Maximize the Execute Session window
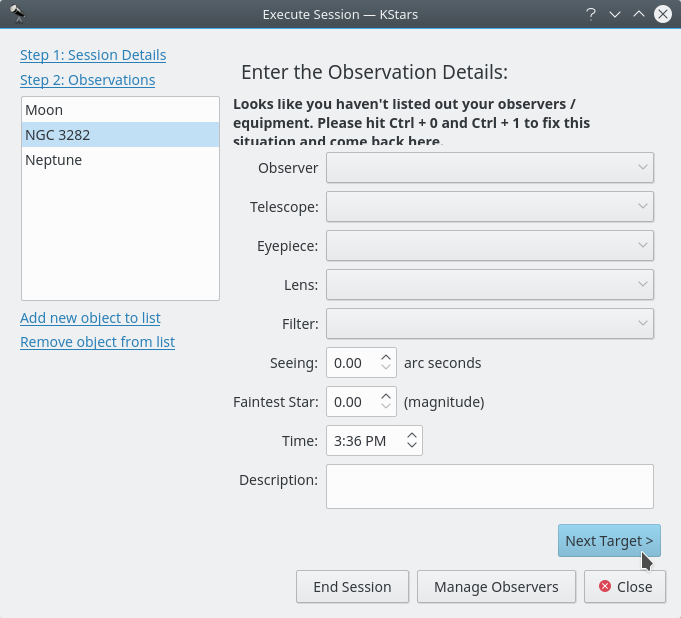 coord(638,14)
